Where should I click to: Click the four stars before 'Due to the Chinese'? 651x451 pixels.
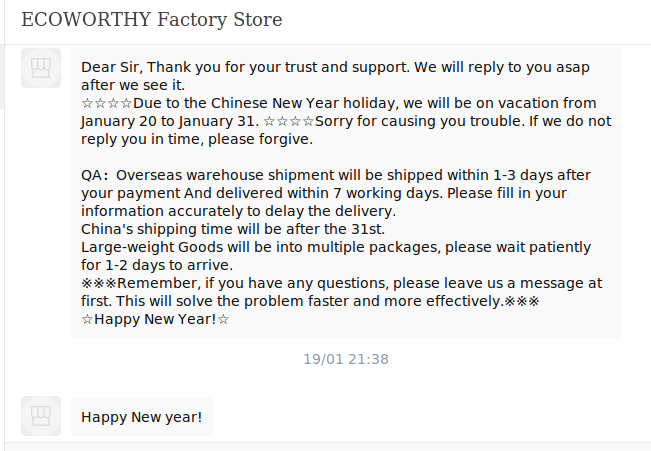click(107, 103)
